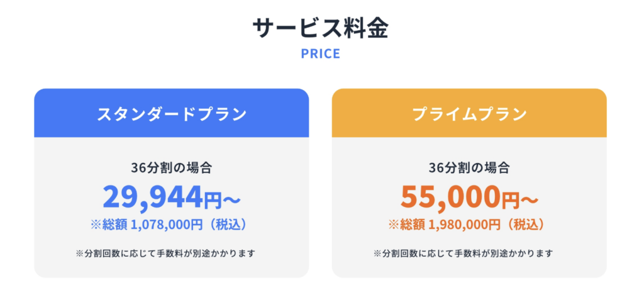Viewport: 644px width, 297px height.
Task: Select the orange プライムプラン header
Action: [469, 114]
